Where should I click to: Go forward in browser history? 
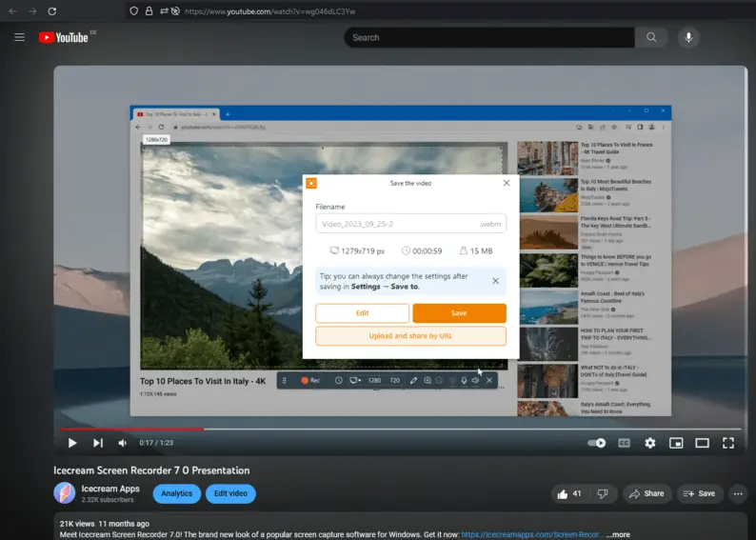(x=32, y=11)
